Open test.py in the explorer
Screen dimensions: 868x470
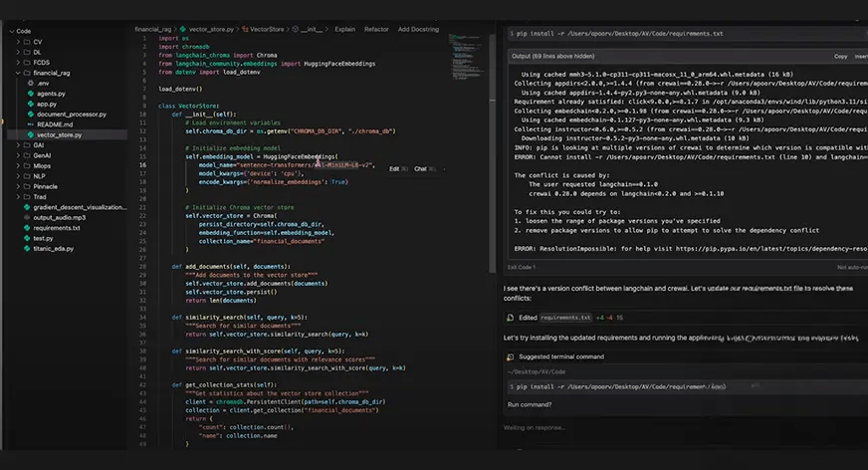tap(43, 238)
